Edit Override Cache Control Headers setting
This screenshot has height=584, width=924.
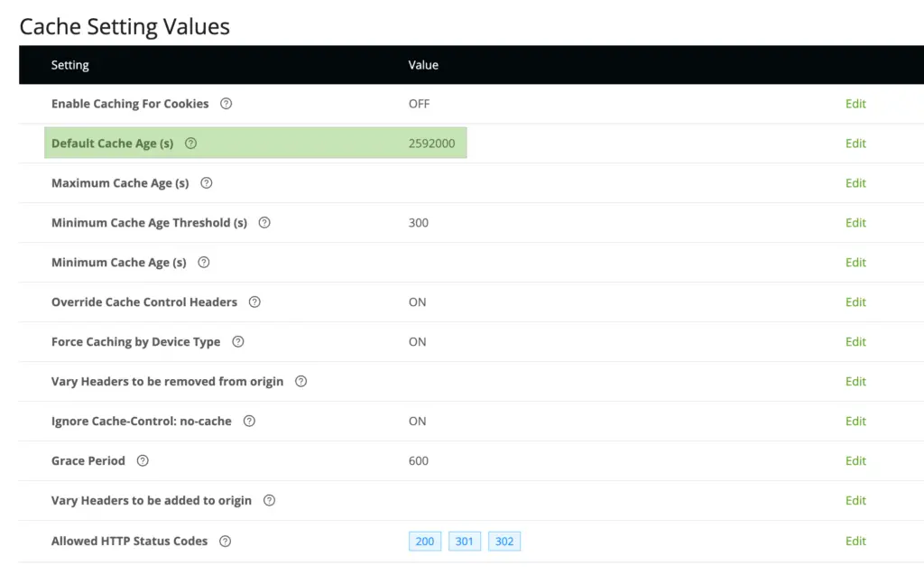pos(855,301)
